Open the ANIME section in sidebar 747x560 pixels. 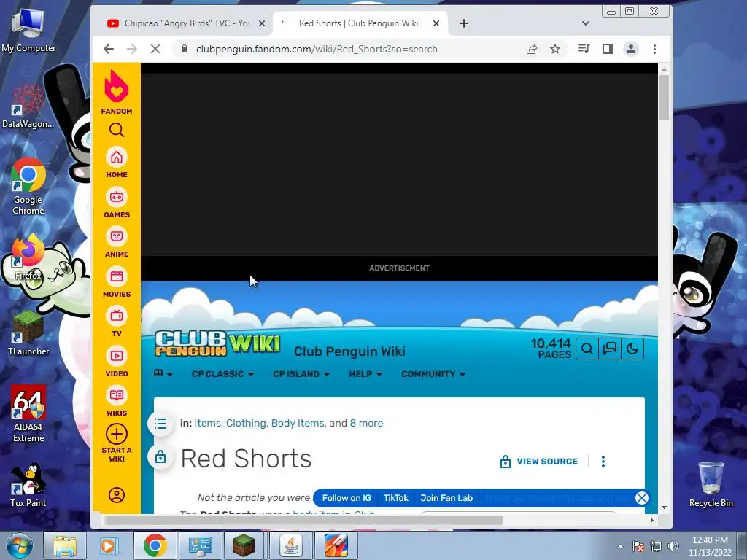click(117, 243)
